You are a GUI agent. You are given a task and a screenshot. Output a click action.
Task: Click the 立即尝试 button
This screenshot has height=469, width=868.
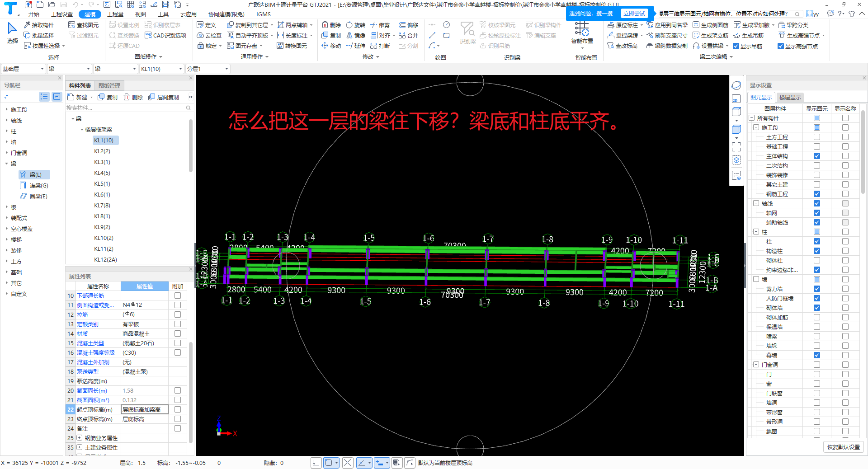point(634,14)
